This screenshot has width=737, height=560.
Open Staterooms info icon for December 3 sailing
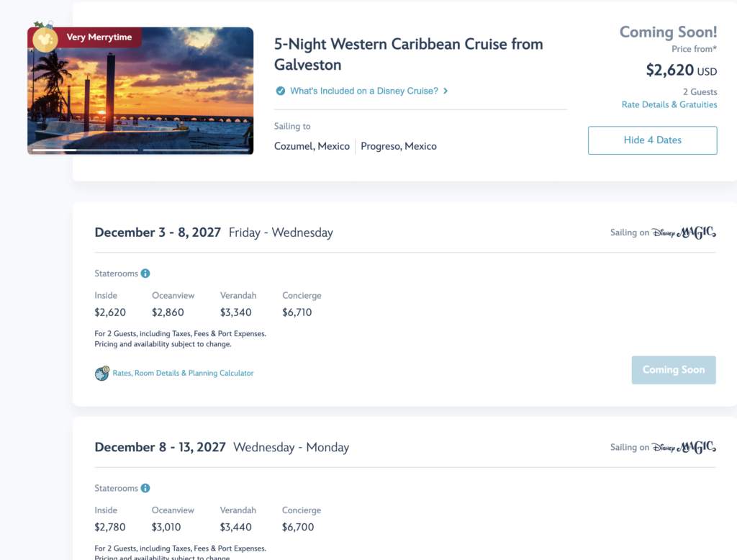145,274
